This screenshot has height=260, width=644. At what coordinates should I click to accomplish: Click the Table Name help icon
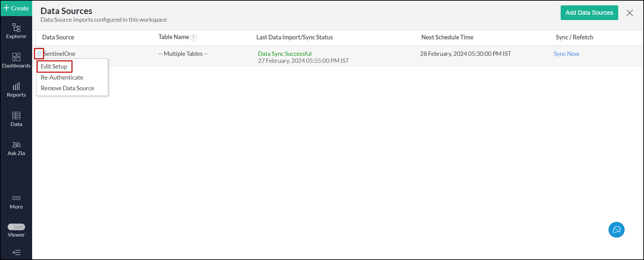(x=193, y=38)
